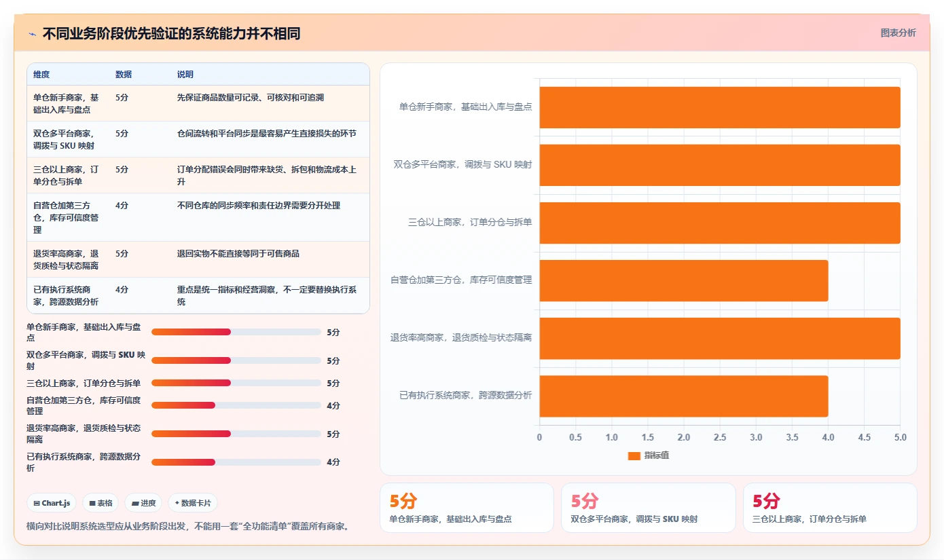Click the chart bar for 自营仓加第三方仓
The width and height of the screenshot is (944, 560).
pyautogui.click(x=684, y=280)
